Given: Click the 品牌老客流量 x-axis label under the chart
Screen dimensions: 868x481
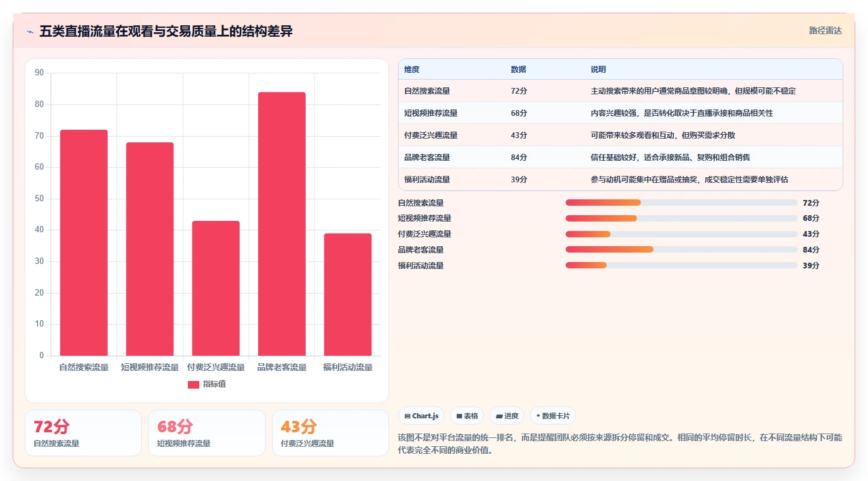Looking at the screenshot, I should (x=282, y=367).
